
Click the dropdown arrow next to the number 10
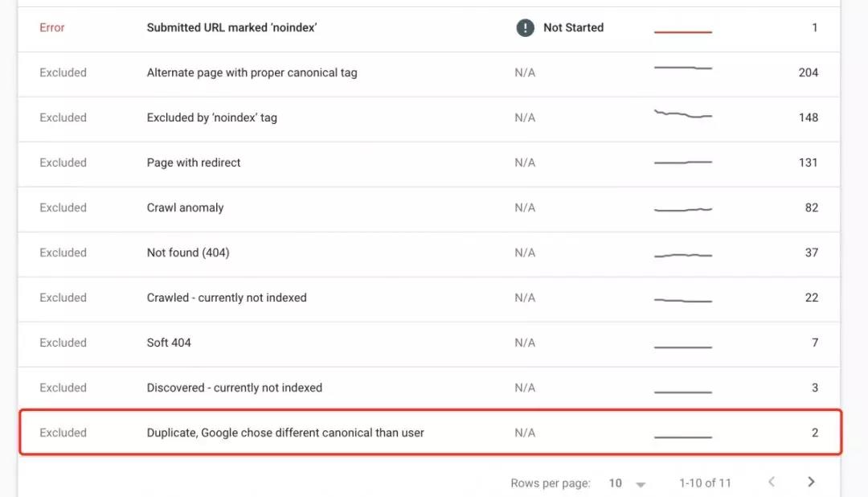click(641, 483)
